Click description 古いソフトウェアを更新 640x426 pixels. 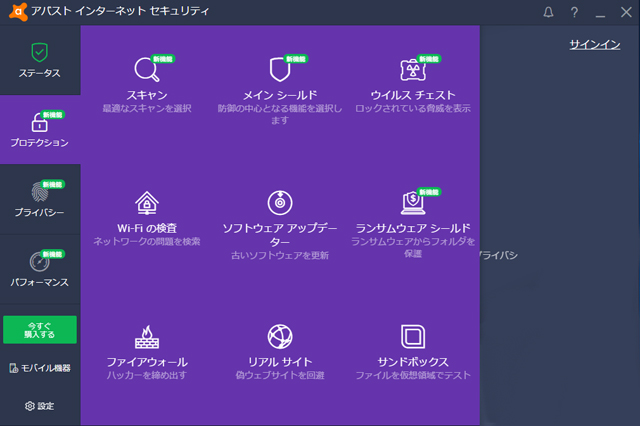[x=280, y=255]
